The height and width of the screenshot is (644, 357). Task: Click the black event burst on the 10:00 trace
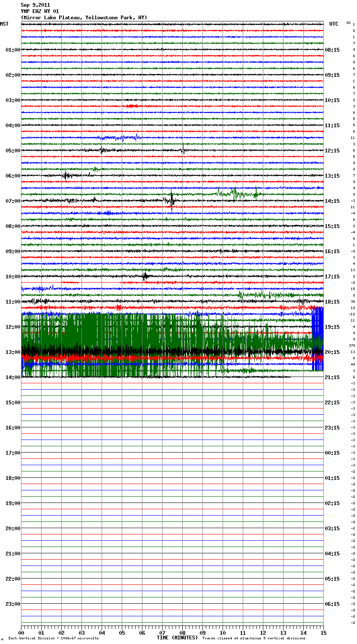[145, 276]
